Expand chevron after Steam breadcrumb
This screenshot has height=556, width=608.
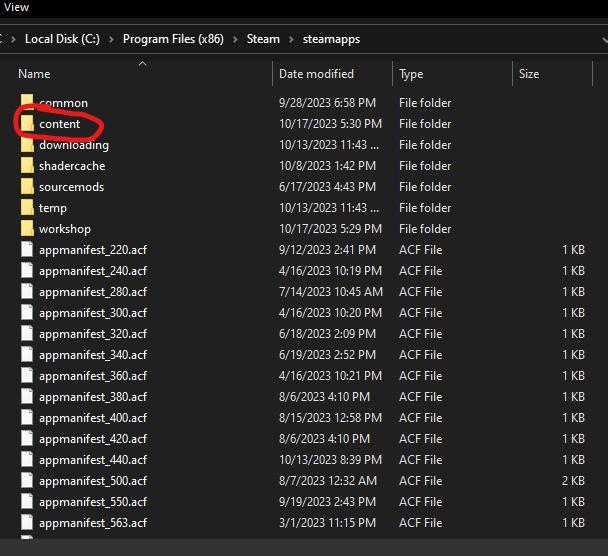[291, 40]
